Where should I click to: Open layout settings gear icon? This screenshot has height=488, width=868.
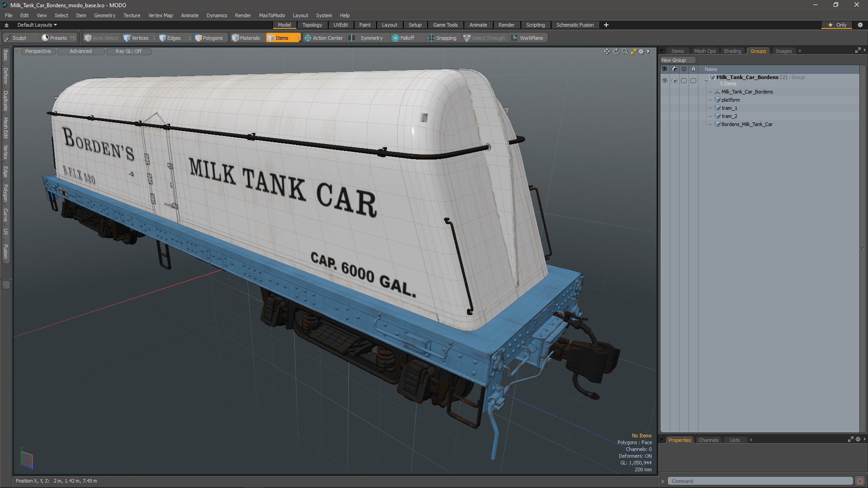pos(860,25)
